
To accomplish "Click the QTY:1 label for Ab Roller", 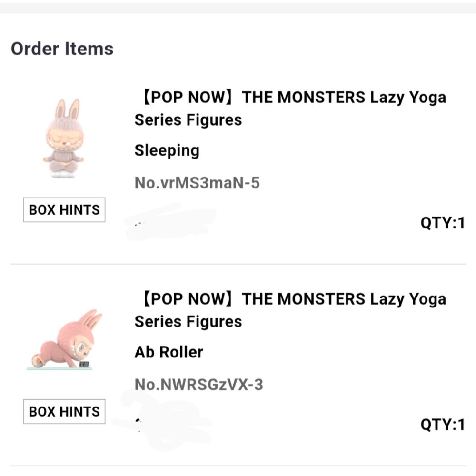I will [442, 425].
